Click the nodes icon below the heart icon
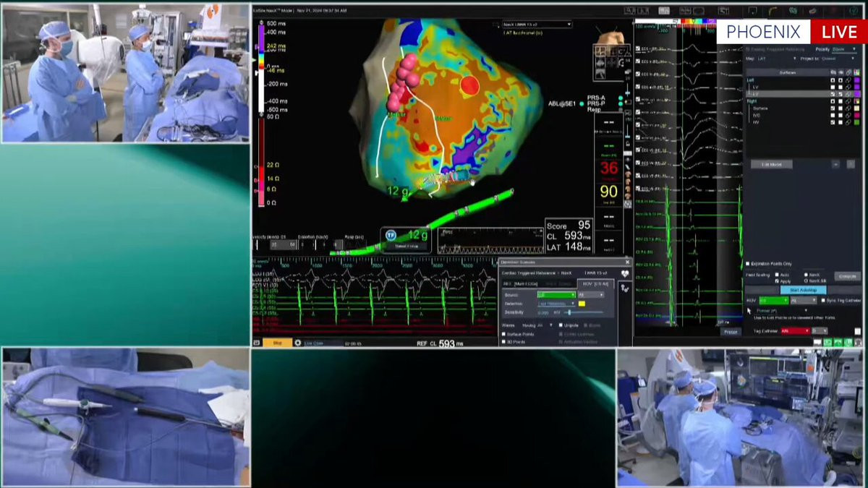Viewport: 868px width, 488px height. [625, 288]
